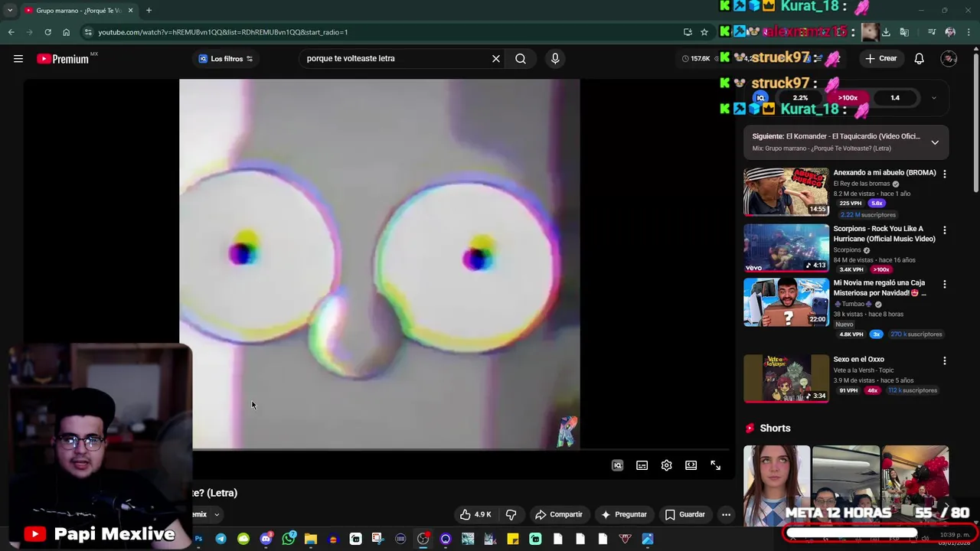980x551 pixels.
Task: Click the video player frame
Action: coord(379,264)
